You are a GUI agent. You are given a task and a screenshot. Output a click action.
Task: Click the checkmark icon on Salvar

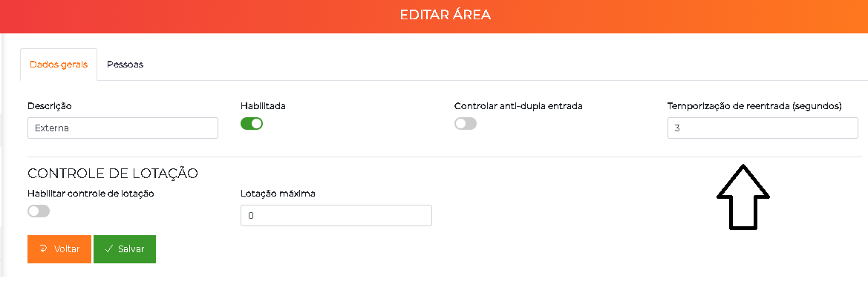(108, 248)
